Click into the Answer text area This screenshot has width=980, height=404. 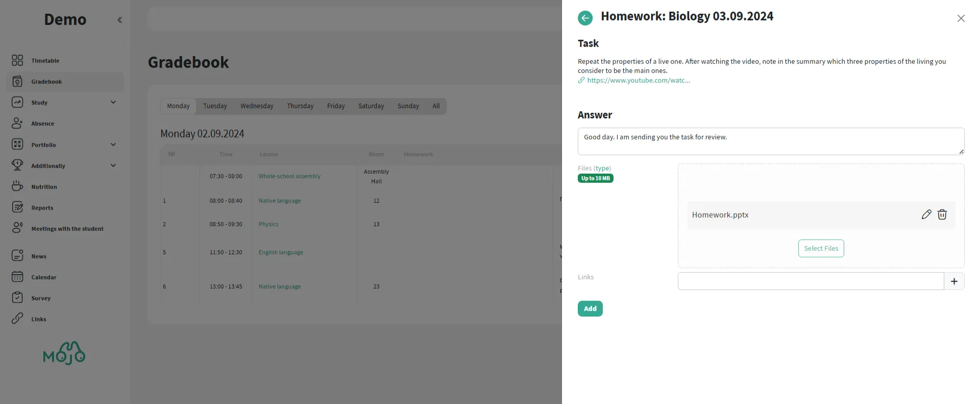[770, 141]
